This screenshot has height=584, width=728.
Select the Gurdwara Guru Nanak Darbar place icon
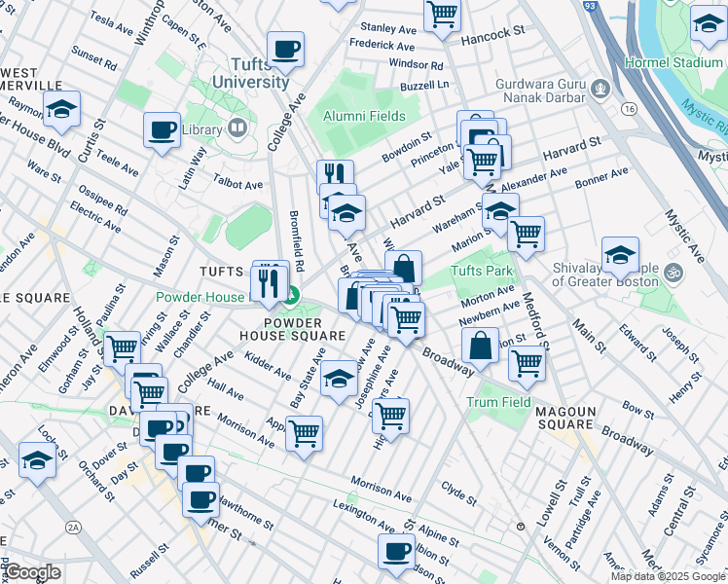(601, 89)
